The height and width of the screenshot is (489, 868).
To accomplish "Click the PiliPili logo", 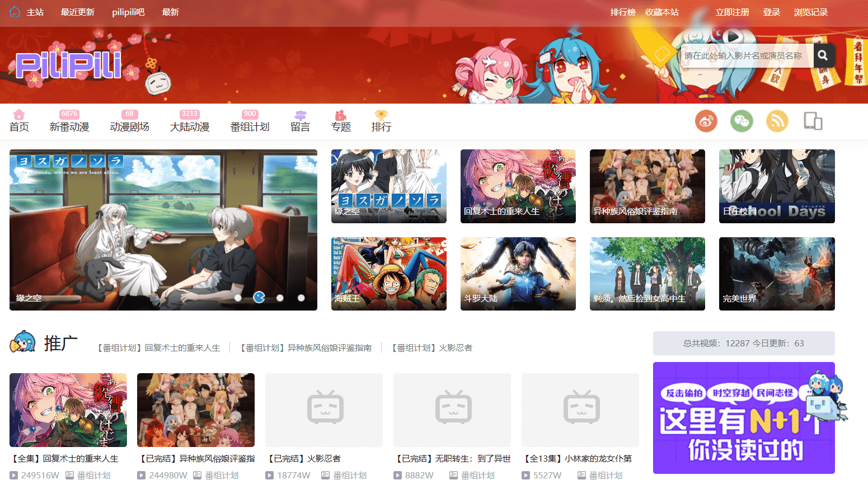I will tap(68, 65).
